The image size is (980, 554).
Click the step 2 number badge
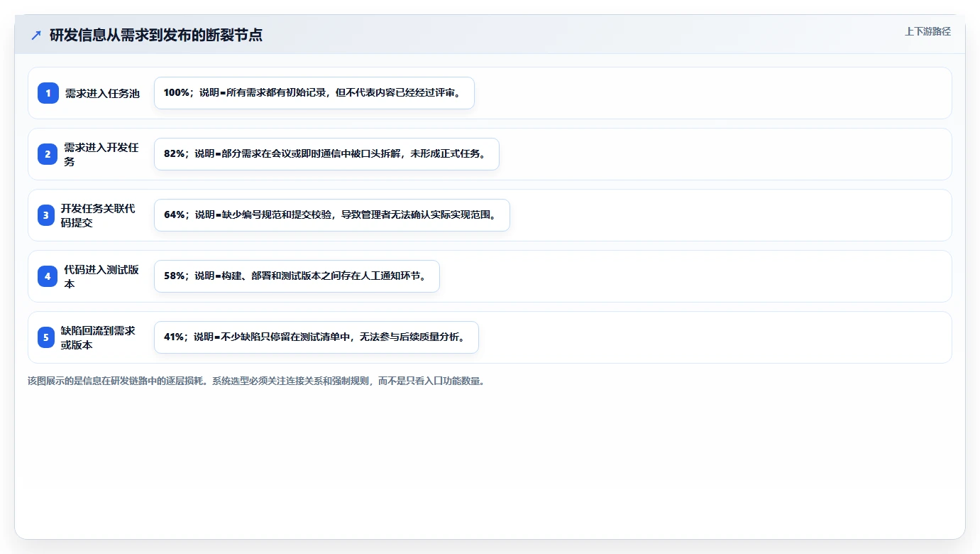(48, 154)
